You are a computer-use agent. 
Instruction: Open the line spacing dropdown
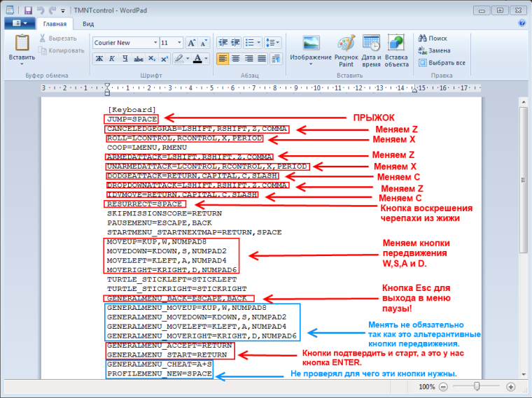point(272,43)
